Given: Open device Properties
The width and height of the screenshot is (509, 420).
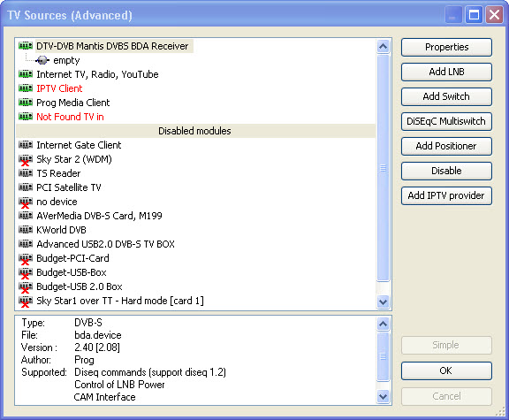Looking at the screenshot, I should (446, 48).
